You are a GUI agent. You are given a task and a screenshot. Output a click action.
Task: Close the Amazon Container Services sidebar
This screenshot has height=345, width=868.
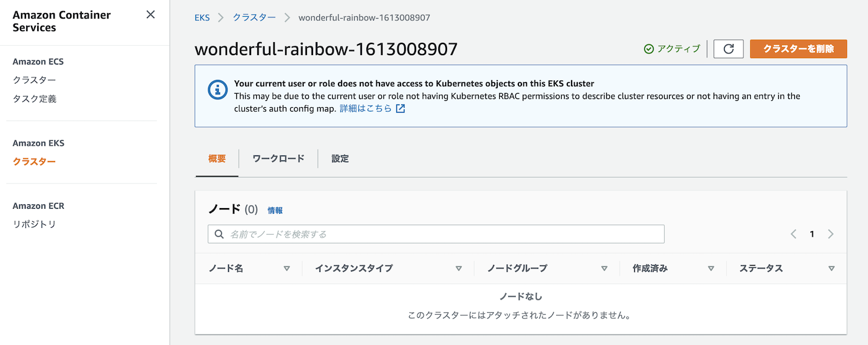click(x=151, y=14)
